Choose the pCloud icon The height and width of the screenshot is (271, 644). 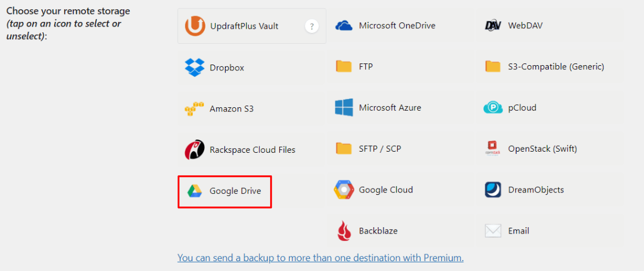(x=493, y=108)
